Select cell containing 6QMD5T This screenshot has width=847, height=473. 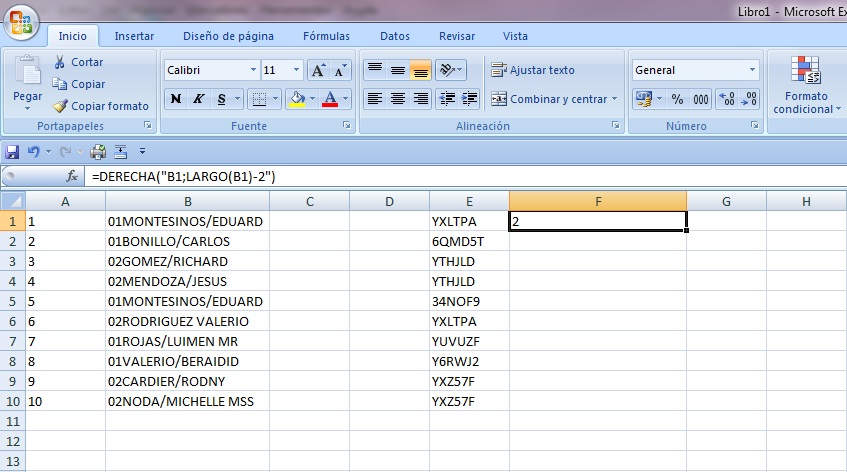pos(469,241)
